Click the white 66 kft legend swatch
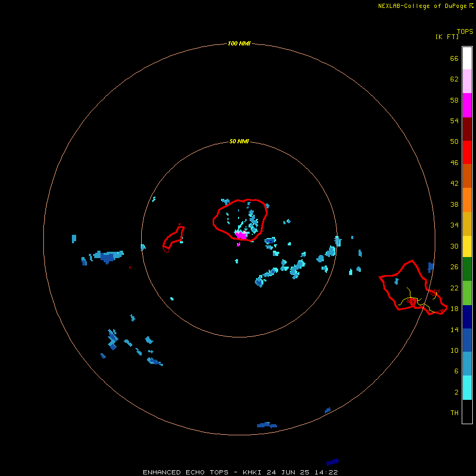Image resolution: width=476 pixels, height=476 pixels. click(x=467, y=58)
